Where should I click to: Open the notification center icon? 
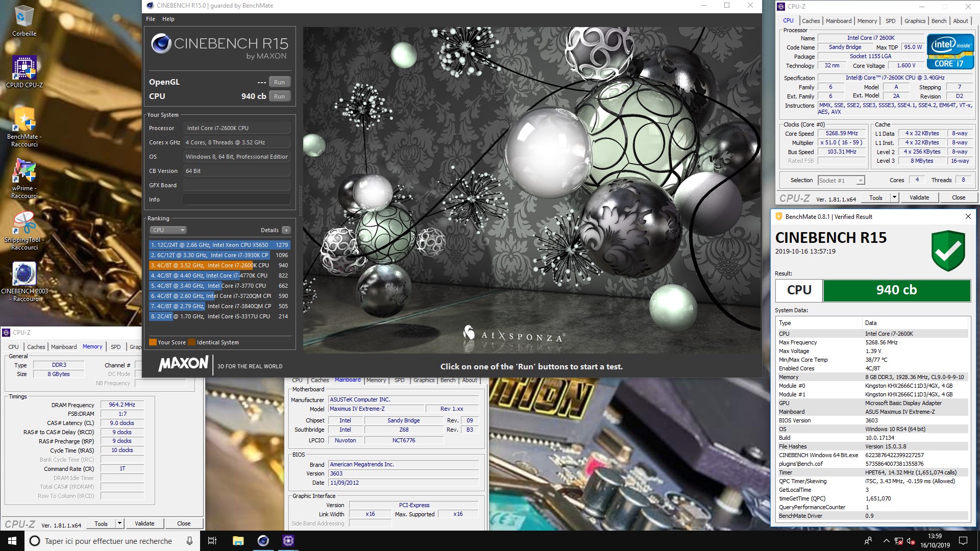pyautogui.click(x=963, y=541)
